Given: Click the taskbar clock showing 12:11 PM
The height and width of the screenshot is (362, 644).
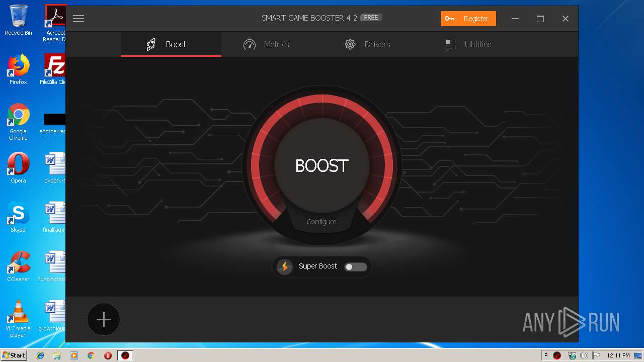Looking at the screenshot, I should click(618, 355).
